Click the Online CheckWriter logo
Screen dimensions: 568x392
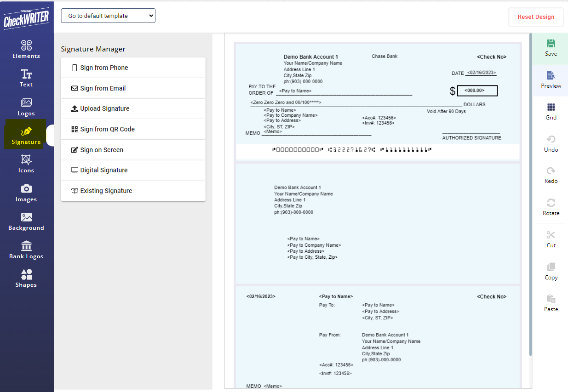pyautogui.click(x=27, y=19)
